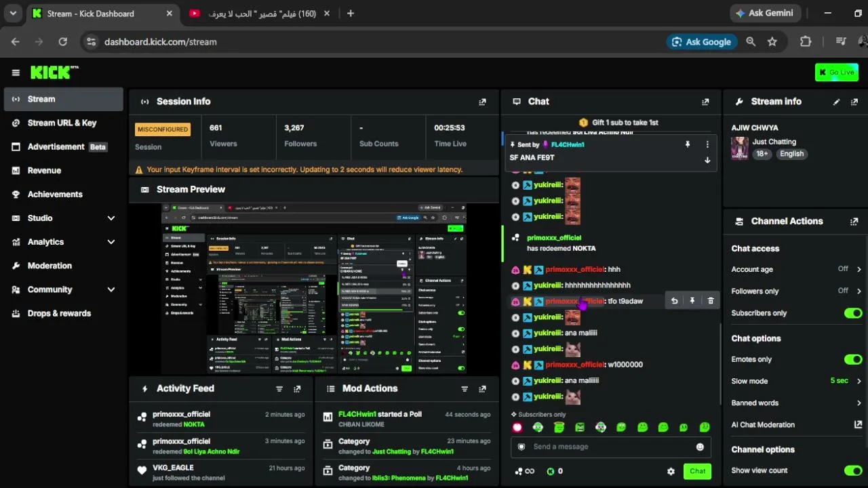Open Followers only setting chevron

point(859,291)
